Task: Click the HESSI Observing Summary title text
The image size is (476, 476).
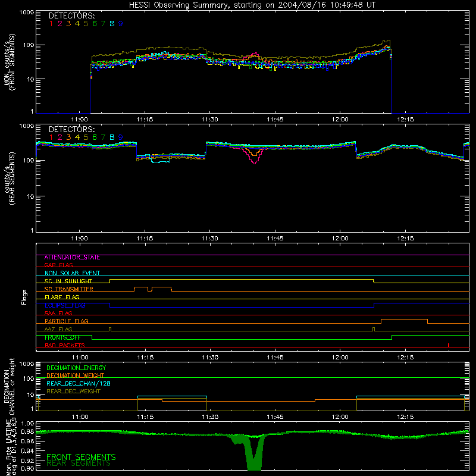Action: pos(252,5)
